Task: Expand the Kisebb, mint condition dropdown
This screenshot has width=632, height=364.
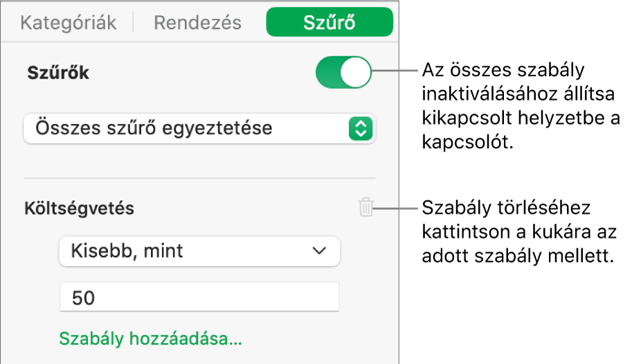Action: (199, 251)
